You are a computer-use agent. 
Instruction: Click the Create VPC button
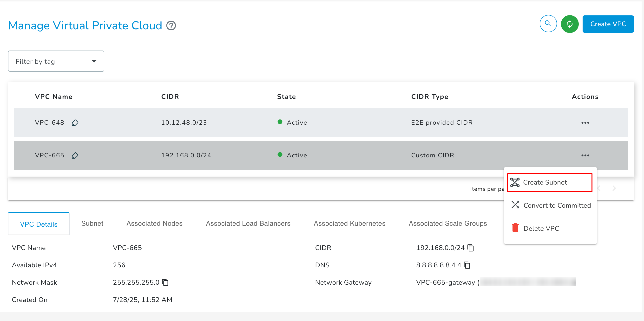coord(608,24)
